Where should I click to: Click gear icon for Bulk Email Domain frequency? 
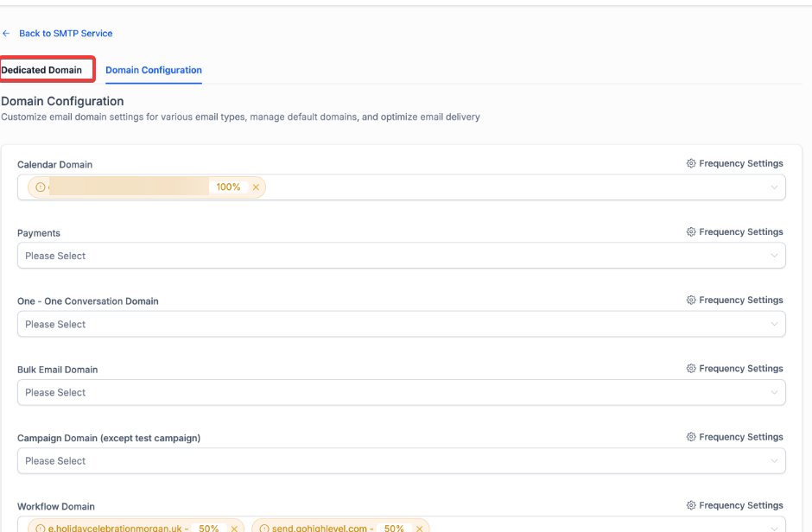pyautogui.click(x=691, y=369)
